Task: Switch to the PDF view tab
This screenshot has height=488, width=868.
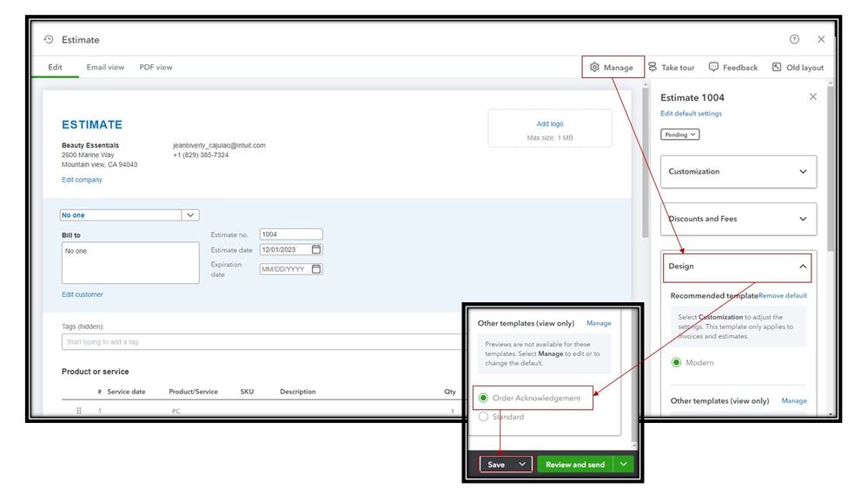Action: point(156,67)
